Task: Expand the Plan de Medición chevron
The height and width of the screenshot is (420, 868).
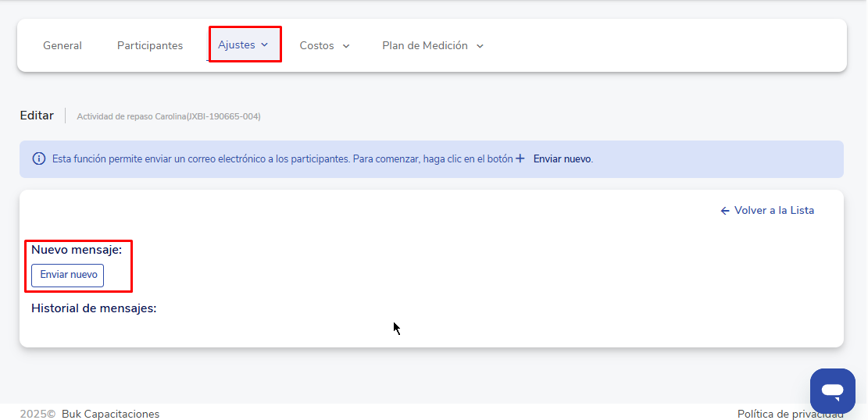Action: [480, 46]
